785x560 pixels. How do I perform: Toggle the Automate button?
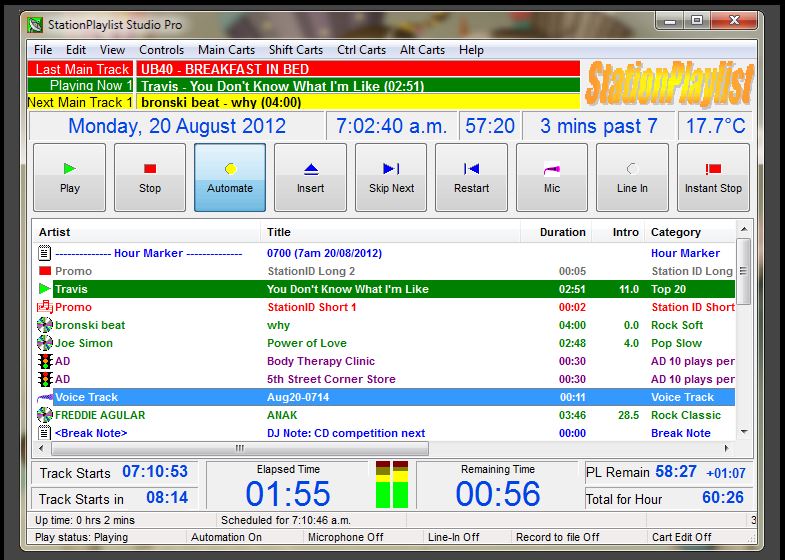click(230, 177)
